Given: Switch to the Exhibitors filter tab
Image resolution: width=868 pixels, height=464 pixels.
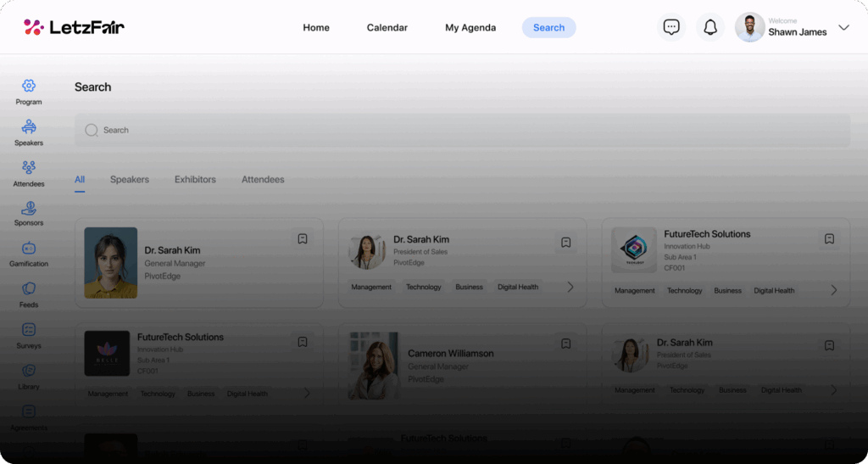Looking at the screenshot, I should point(195,180).
